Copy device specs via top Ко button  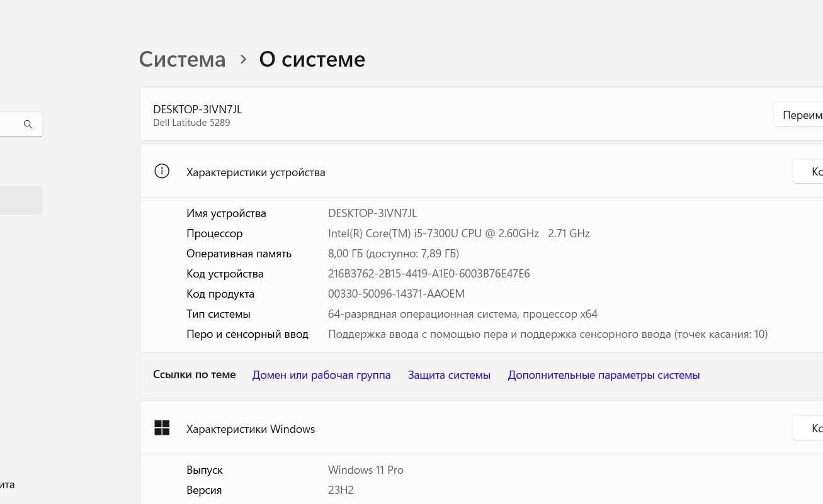click(808, 171)
